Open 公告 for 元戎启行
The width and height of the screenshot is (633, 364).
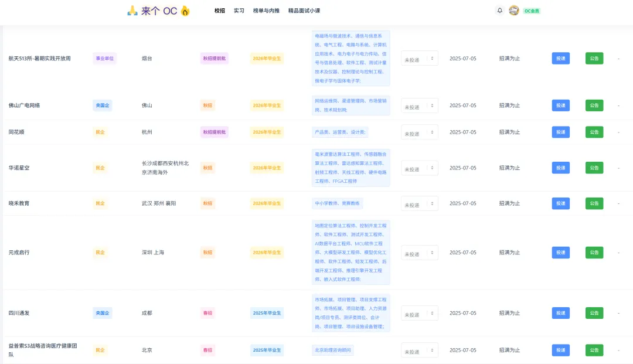point(594,252)
